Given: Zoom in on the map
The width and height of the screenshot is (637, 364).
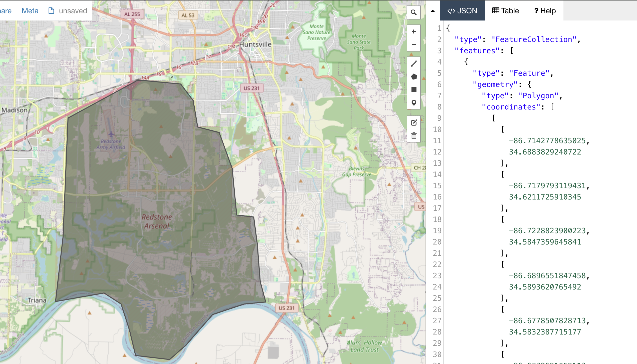Looking at the screenshot, I should point(414,31).
